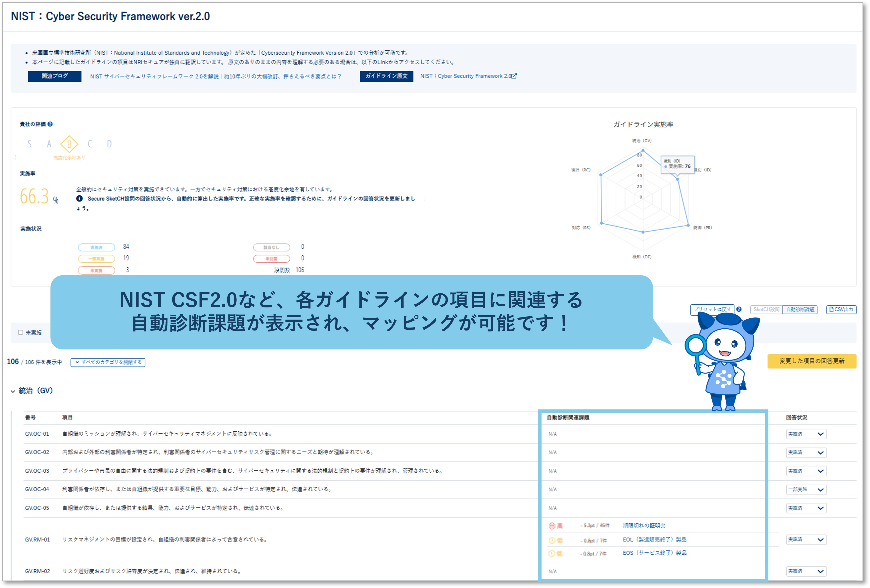Check the 未実施 filter checkbox
The height and width of the screenshot is (588, 870).
[21, 332]
